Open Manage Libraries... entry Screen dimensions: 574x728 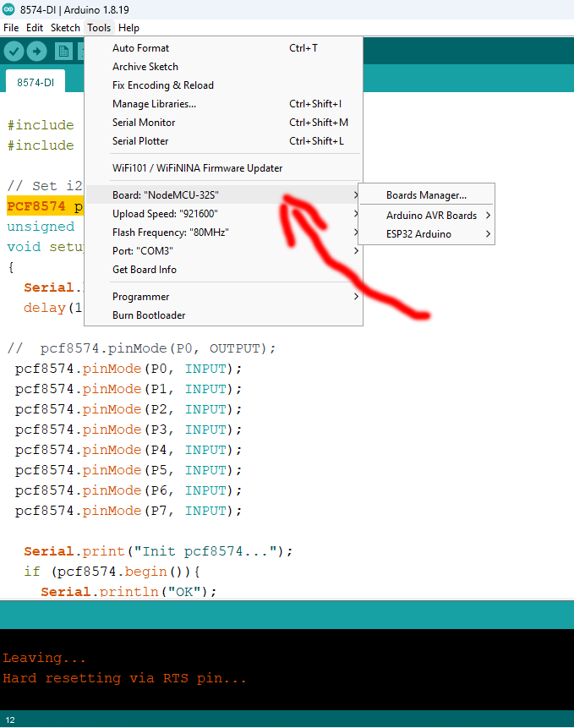[154, 104]
